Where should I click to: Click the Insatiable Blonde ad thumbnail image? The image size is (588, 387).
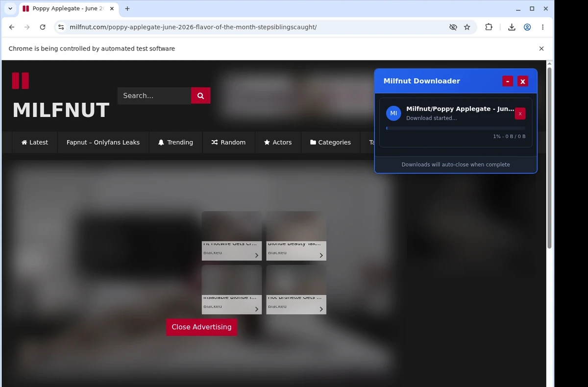click(232, 280)
